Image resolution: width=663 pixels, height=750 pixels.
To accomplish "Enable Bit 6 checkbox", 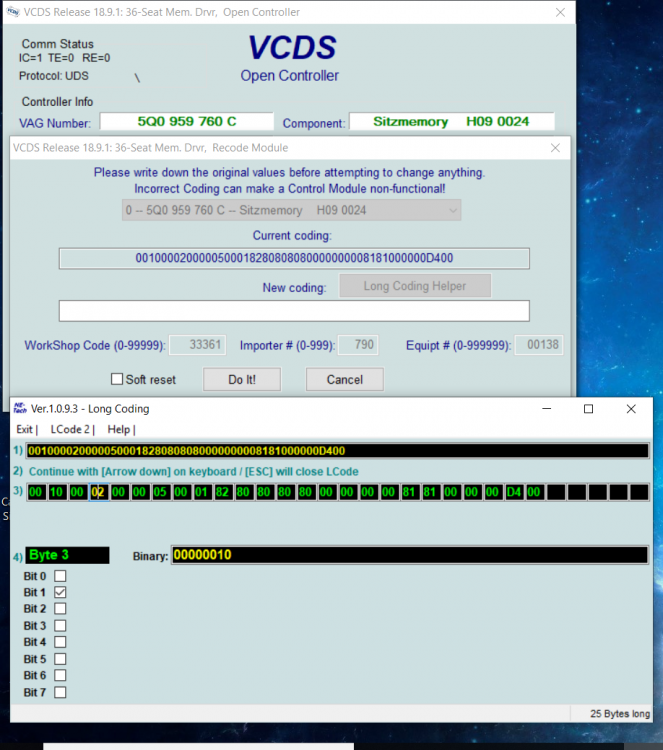I will [60, 675].
